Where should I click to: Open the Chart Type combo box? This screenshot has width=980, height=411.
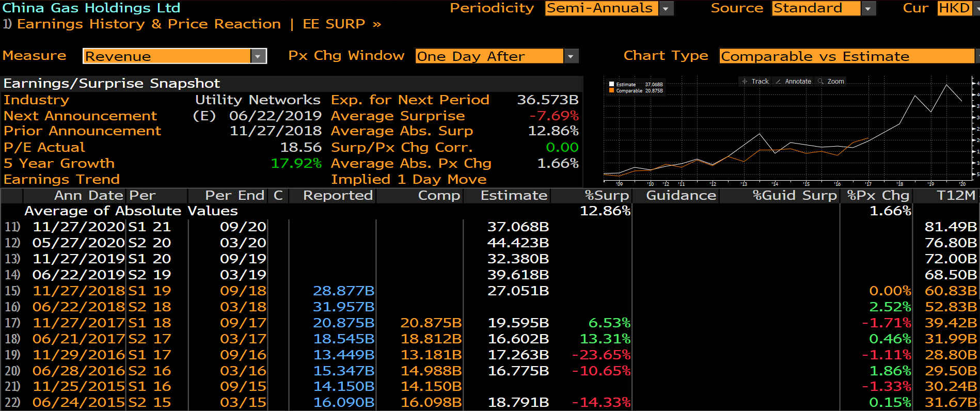[846, 56]
